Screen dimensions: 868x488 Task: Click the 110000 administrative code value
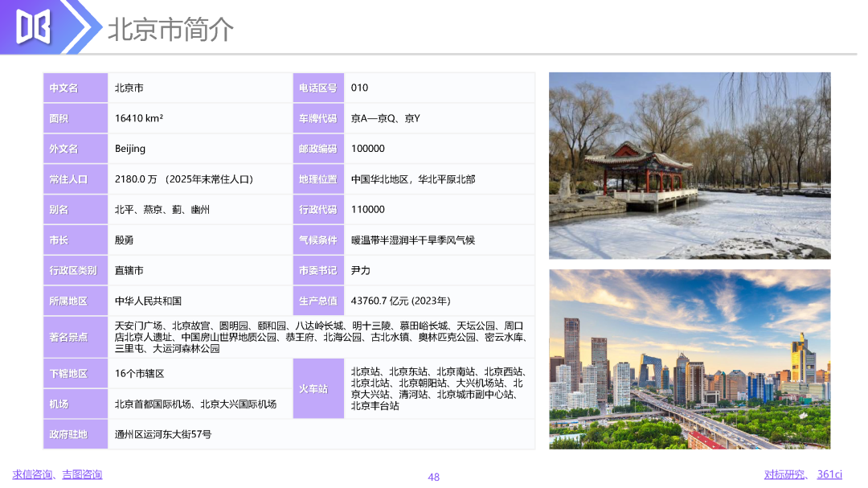[367, 209]
